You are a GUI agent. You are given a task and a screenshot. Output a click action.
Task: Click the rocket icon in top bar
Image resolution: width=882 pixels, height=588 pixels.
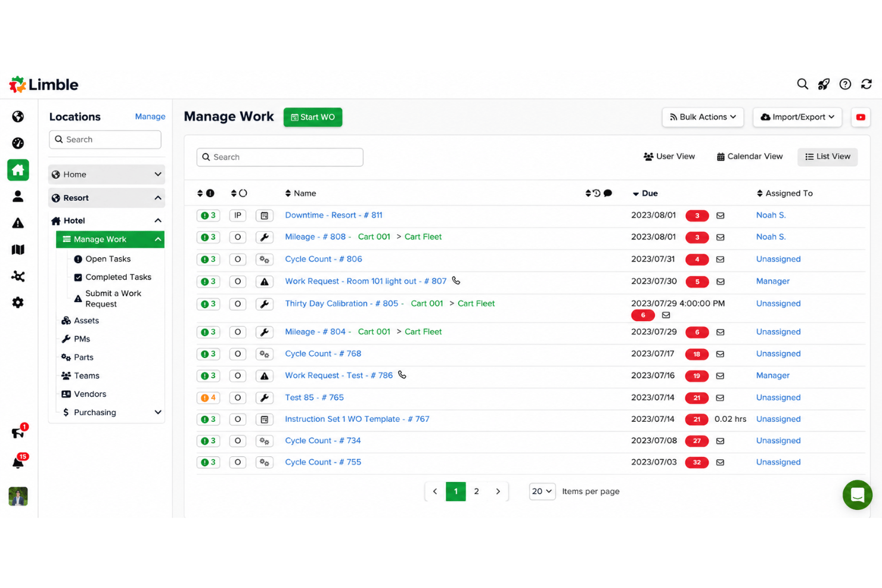click(x=824, y=84)
